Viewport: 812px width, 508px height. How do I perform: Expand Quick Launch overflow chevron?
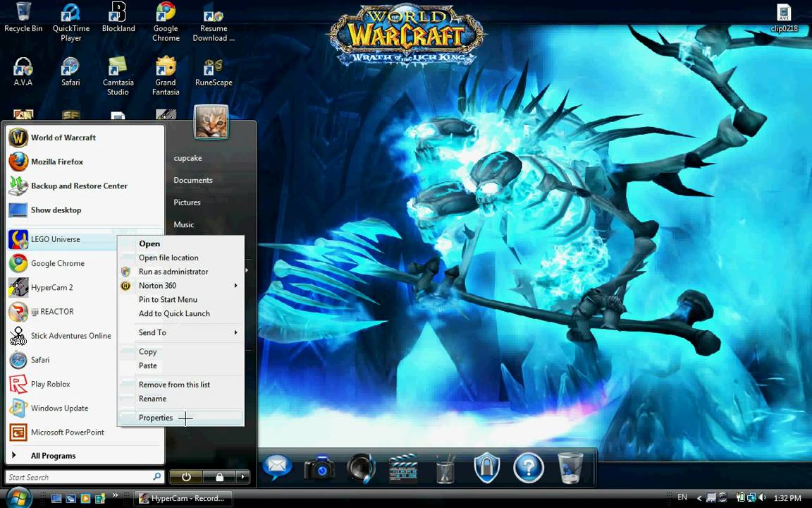pyautogui.click(x=115, y=495)
